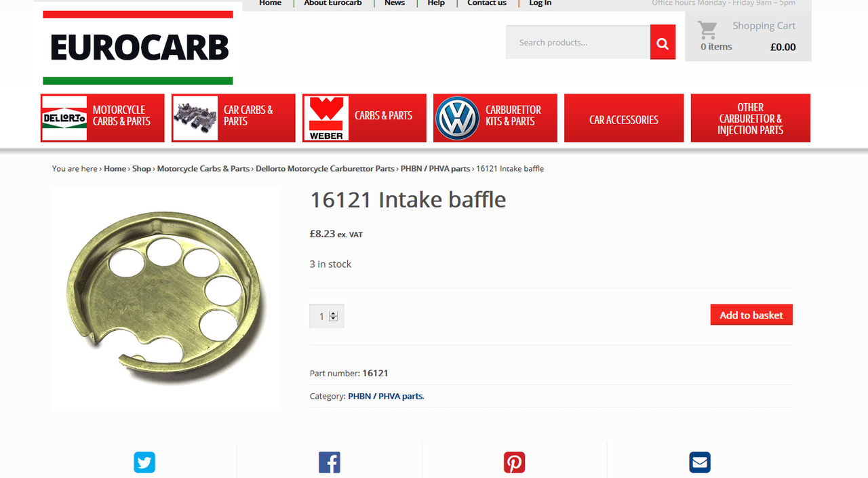Share on Facebook icon
The image size is (868, 478).
(330, 462)
